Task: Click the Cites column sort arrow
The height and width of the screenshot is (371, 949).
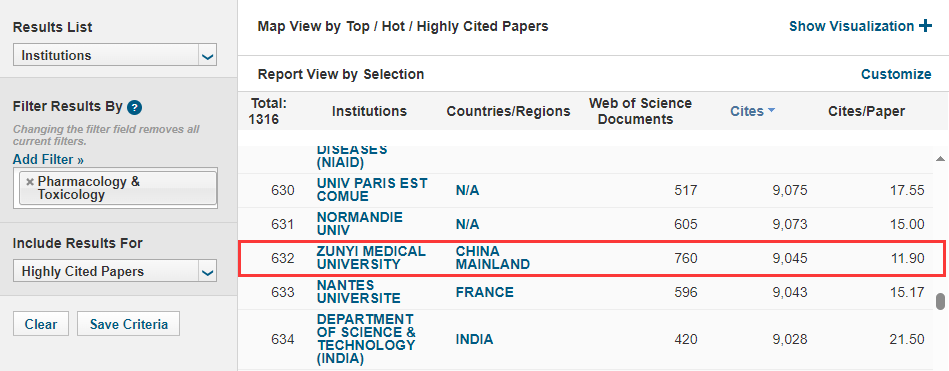Action: click(771, 111)
